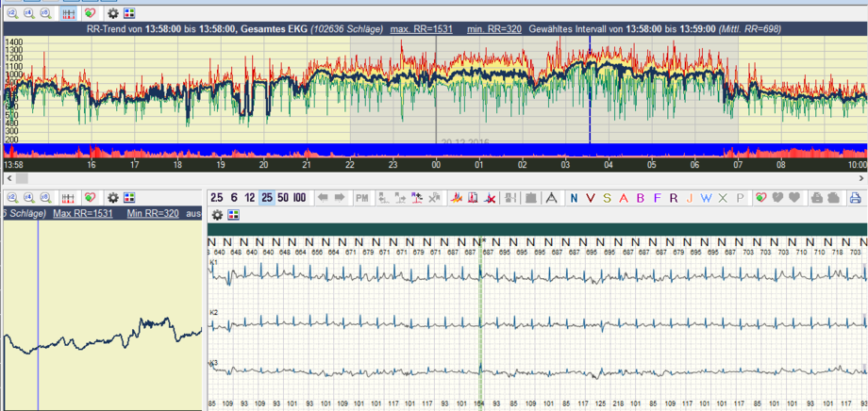Click the max. RR=1531 link in top header

pos(423,30)
